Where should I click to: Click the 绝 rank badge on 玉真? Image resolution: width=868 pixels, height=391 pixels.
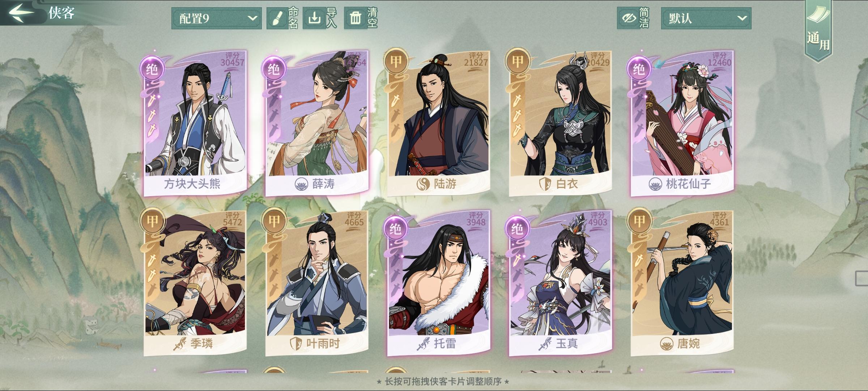tap(517, 229)
